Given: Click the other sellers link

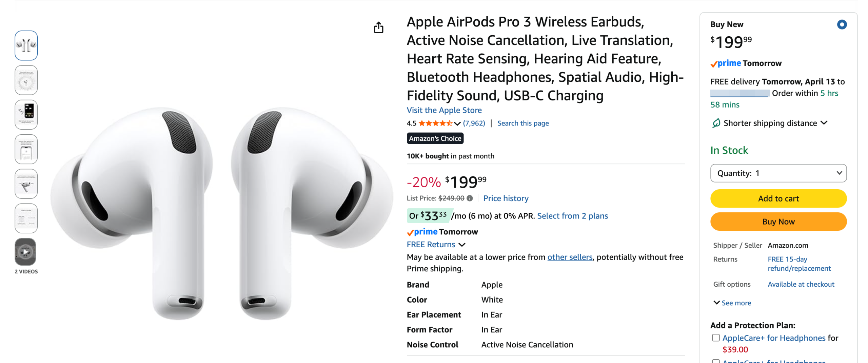Looking at the screenshot, I should coord(570,257).
